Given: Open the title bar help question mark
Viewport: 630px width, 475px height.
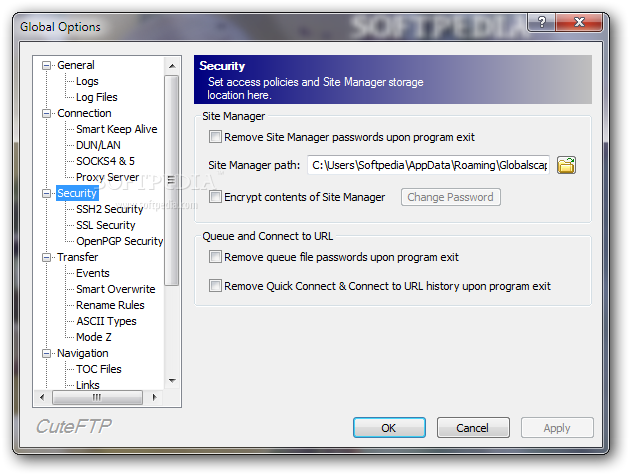Looking at the screenshot, I should (x=542, y=22).
